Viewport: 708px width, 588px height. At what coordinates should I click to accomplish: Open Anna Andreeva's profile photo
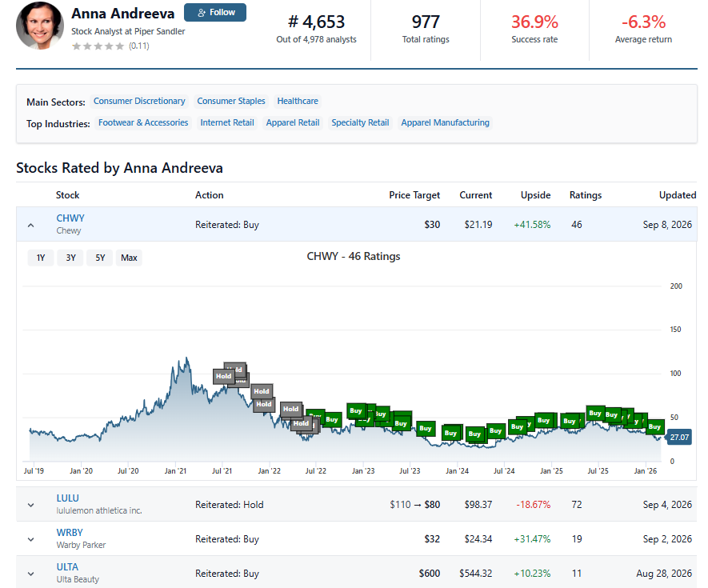39,26
